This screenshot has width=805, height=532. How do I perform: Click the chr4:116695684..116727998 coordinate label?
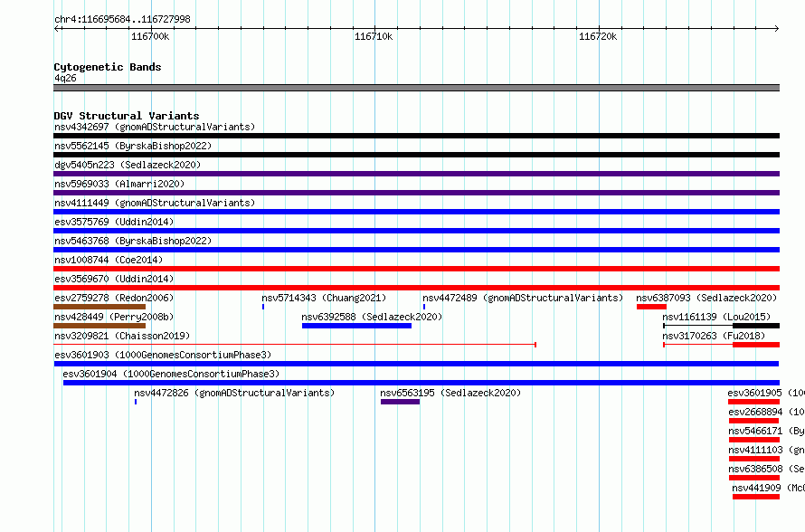click(x=122, y=19)
